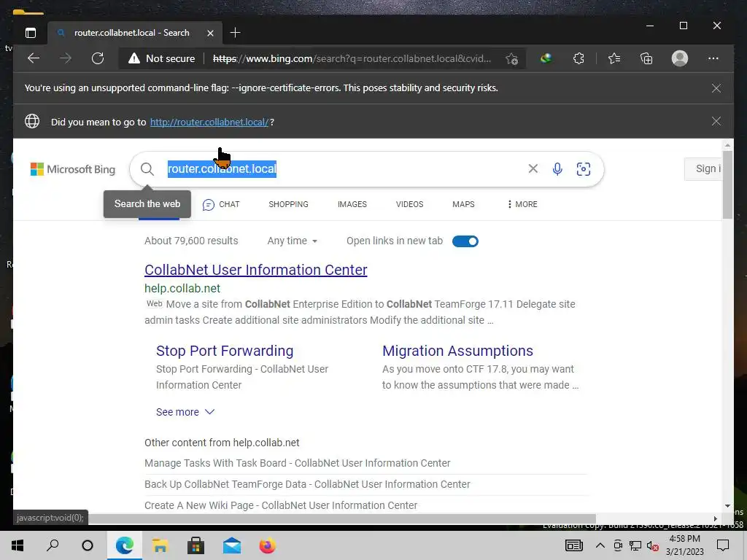Click the Microsoft Bing logo

point(73,169)
